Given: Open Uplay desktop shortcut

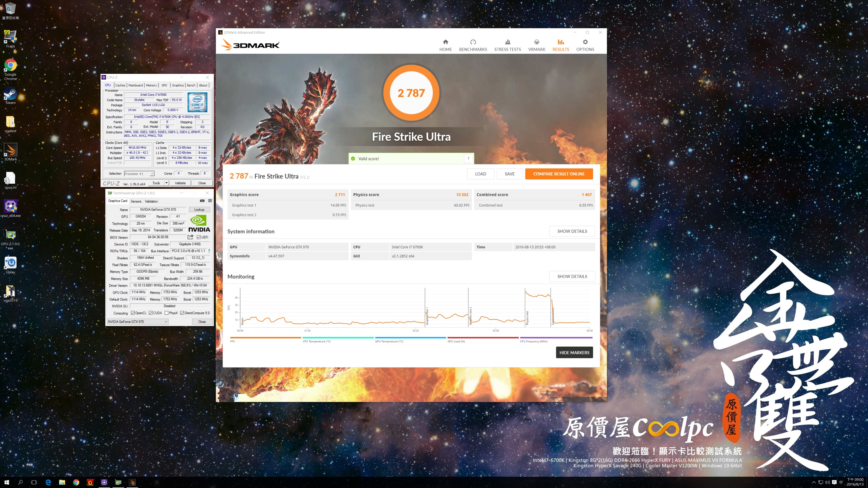Looking at the screenshot, I should click(x=10, y=265).
